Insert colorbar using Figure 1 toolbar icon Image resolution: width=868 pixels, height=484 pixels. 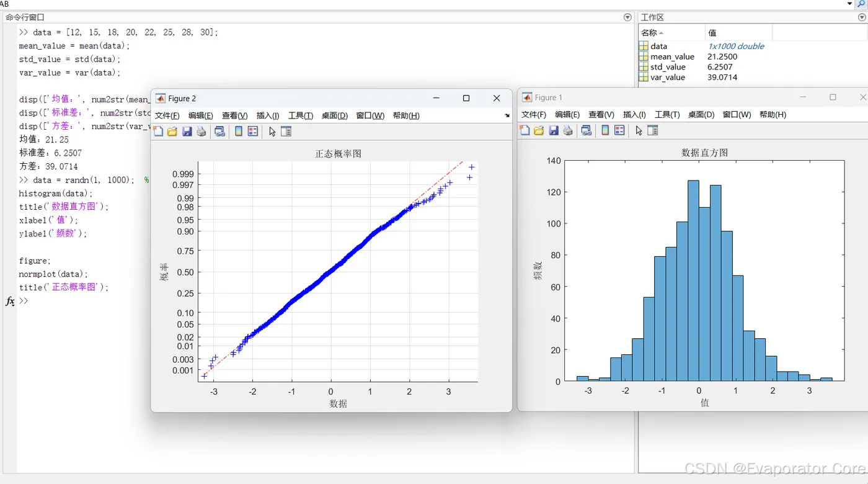pyautogui.click(x=605, y=130)
